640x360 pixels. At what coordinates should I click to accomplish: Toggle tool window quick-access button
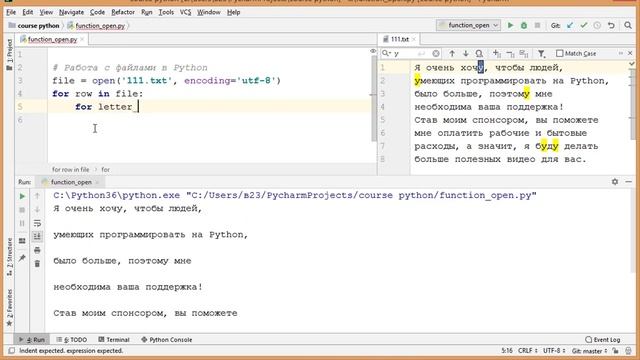11,351
